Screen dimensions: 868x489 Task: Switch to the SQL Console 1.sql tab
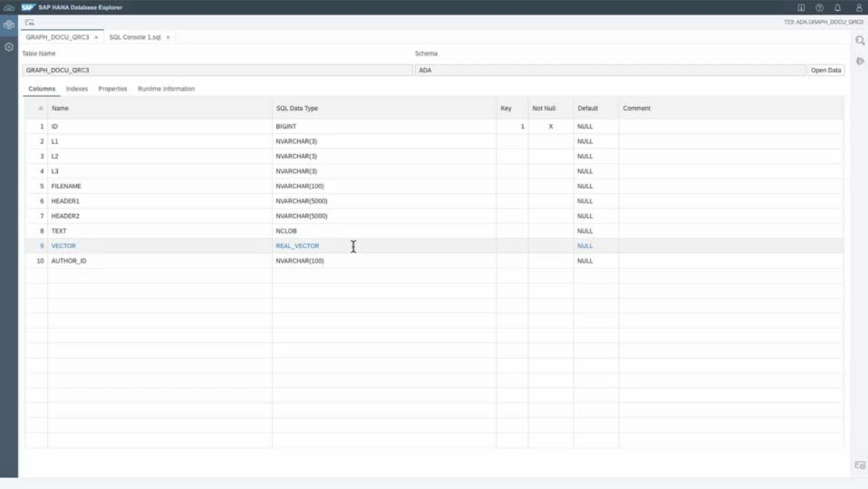click(135, 35)
